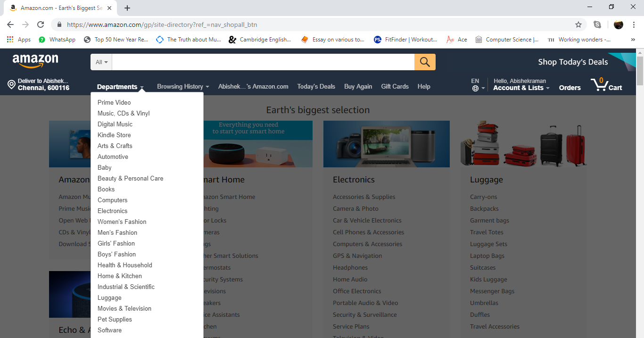Open the EN language selector dropdown
The width and height of the screenshot is (644, 338).
point(478,85)
